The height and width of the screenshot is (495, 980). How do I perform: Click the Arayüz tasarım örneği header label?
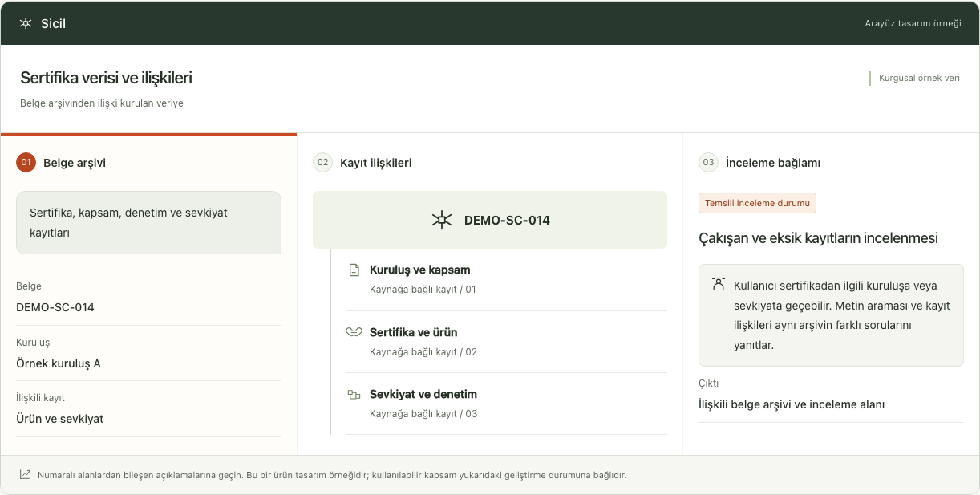tap(913, 23)
